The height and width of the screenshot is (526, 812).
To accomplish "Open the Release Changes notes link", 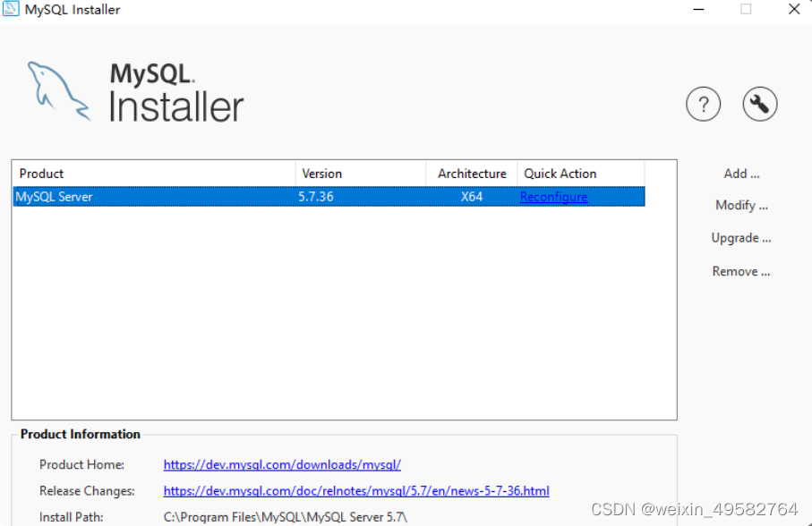I will click(x=356, y=490).
